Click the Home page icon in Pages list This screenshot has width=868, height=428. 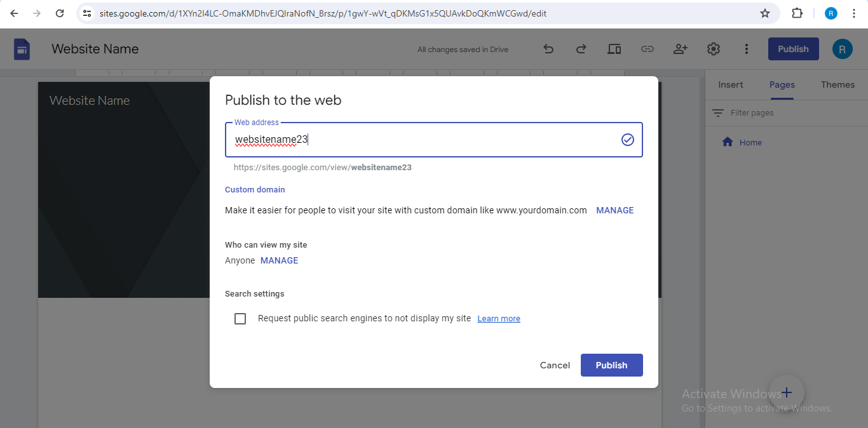(728, 142)
